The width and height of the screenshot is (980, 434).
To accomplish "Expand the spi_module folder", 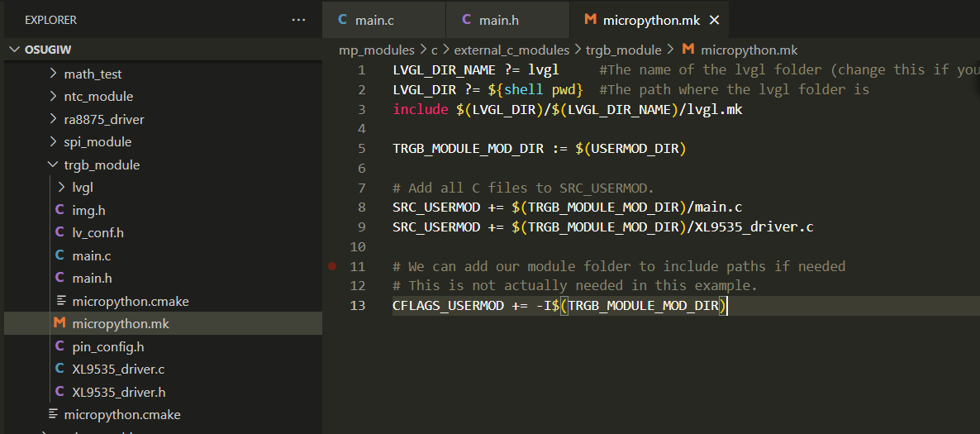I will (54, 142).
